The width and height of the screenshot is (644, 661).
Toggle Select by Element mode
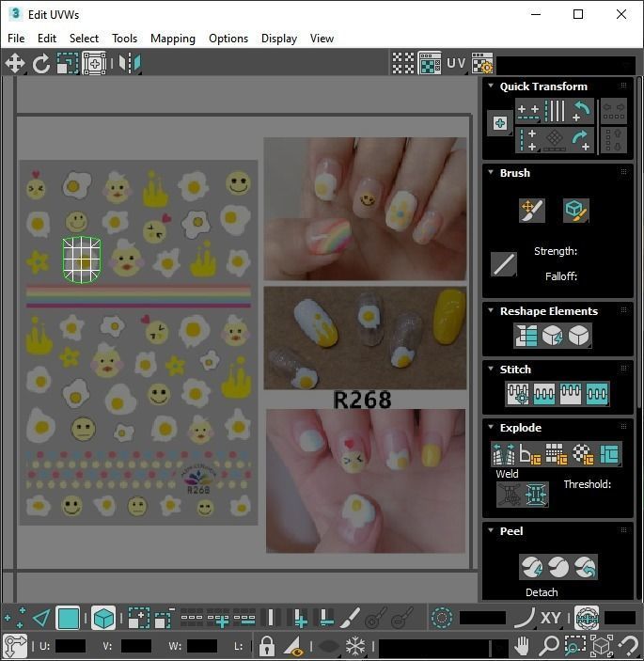[x=103, y=619]
